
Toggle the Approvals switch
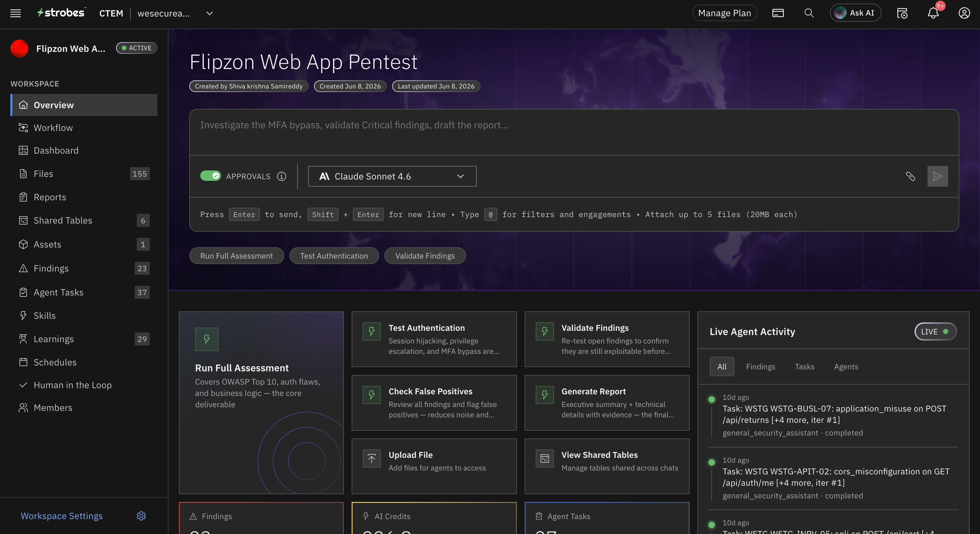(x=210, y=176)
